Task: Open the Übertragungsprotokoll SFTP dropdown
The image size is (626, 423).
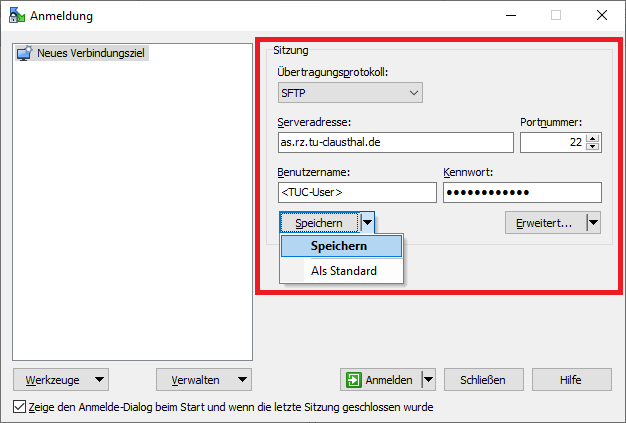Action: pos(350,93)
